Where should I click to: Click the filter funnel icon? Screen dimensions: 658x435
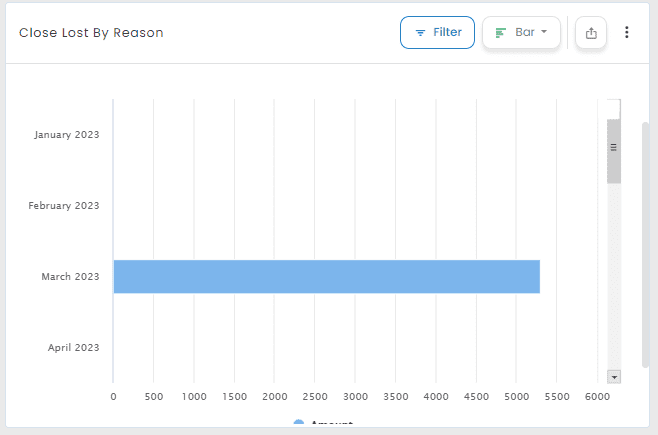tap(420, 33)
